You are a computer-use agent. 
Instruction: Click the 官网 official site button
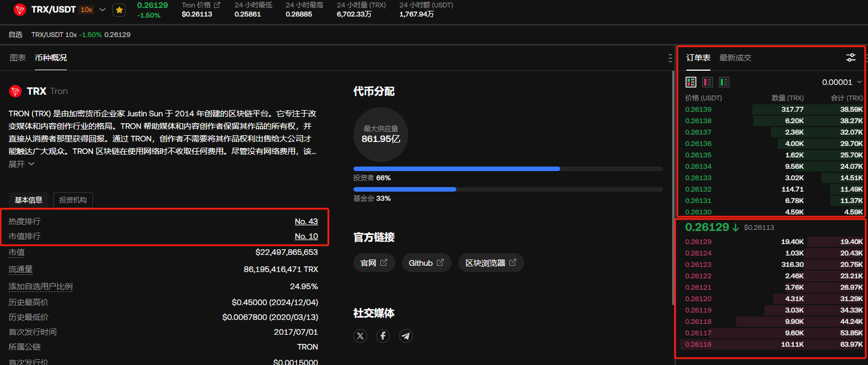pyautogui.click(x=374, y=263)
